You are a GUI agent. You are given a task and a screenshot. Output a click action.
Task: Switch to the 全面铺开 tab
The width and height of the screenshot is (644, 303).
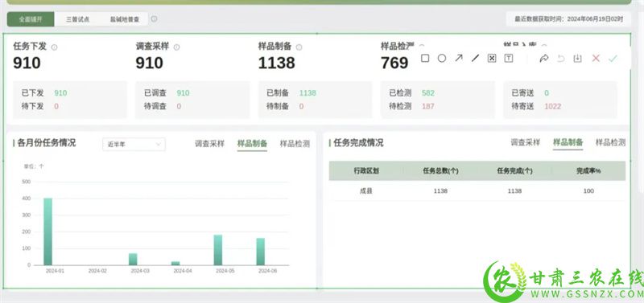[x=31, y=19]
